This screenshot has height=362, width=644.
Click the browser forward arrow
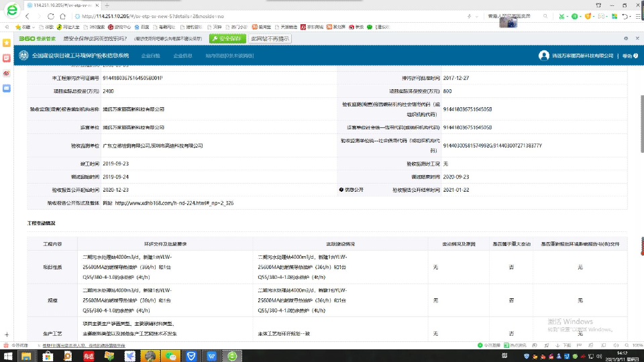(x=38, y=15)
